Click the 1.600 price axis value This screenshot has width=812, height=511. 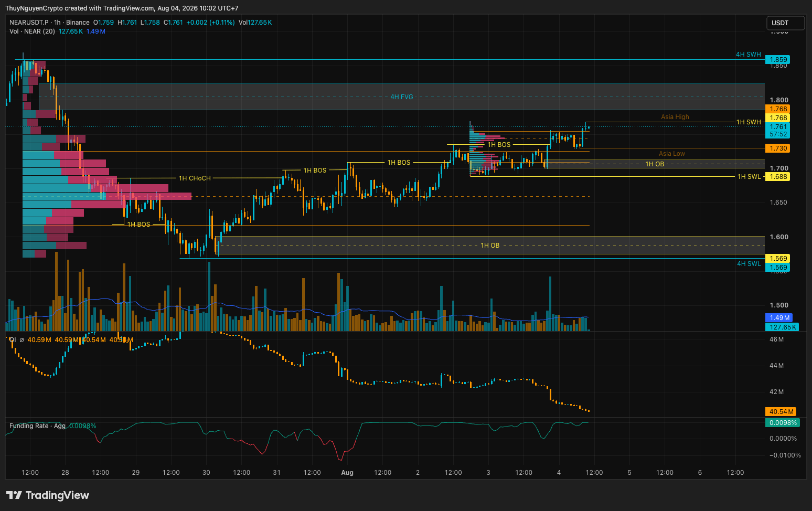779,237
